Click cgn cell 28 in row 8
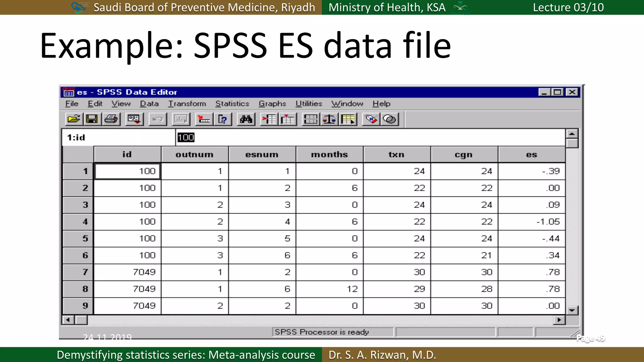The image size is (644, 362). pyautogui.click(x=464, y=289)
